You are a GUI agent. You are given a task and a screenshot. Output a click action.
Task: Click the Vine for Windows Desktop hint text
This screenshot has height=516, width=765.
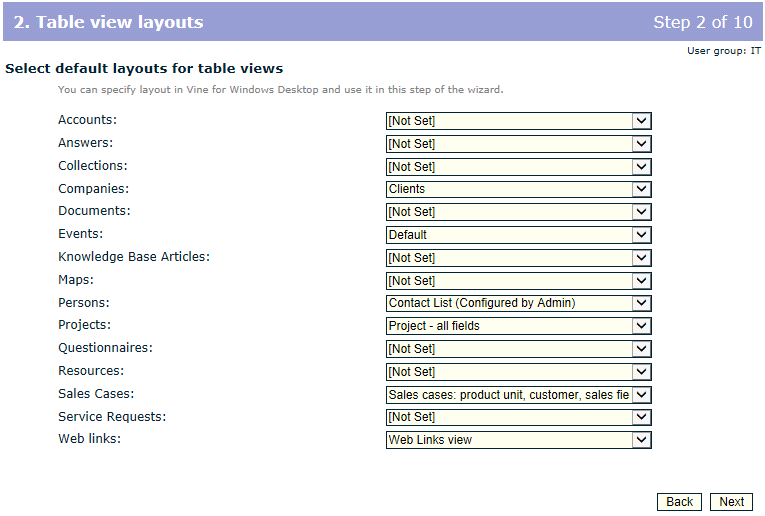tap(281, 90)
